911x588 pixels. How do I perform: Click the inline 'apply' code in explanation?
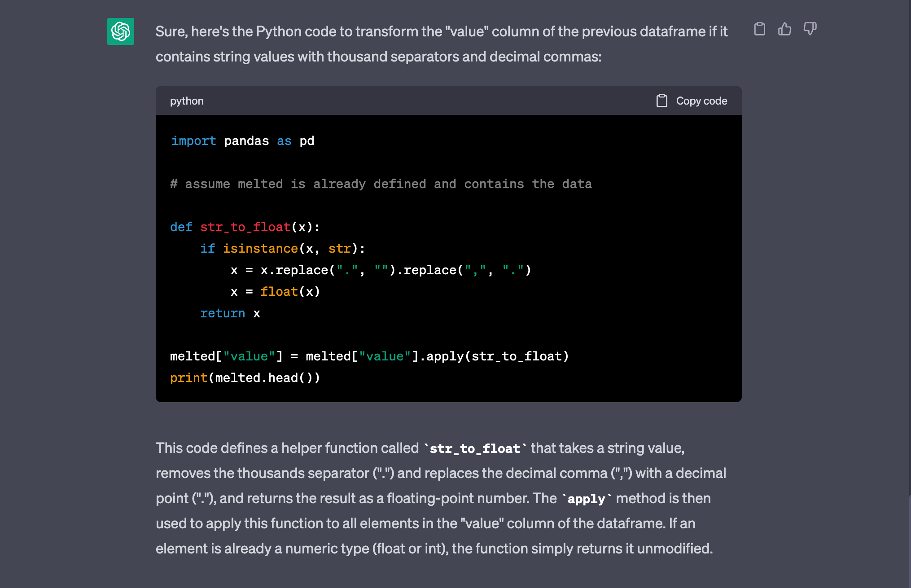click(586, 499)
